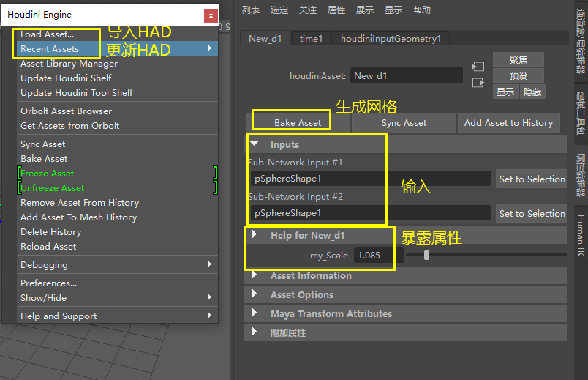Click the 预设 button
Image resolution: width=588 pixels, height=380 pixels.
(x=519, y=76)
